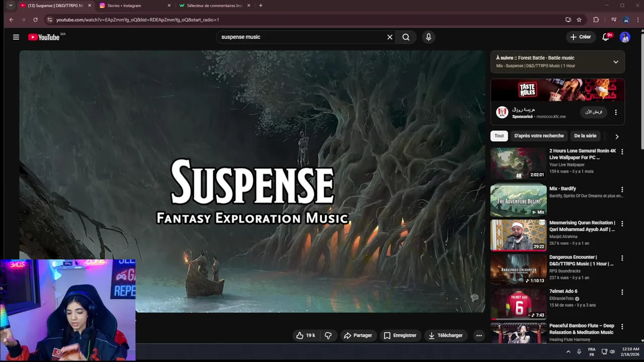The height and width of the screenshot is (362, 644).
Task: Open options for Mix - Bardify
Action: tap(622, 190)
